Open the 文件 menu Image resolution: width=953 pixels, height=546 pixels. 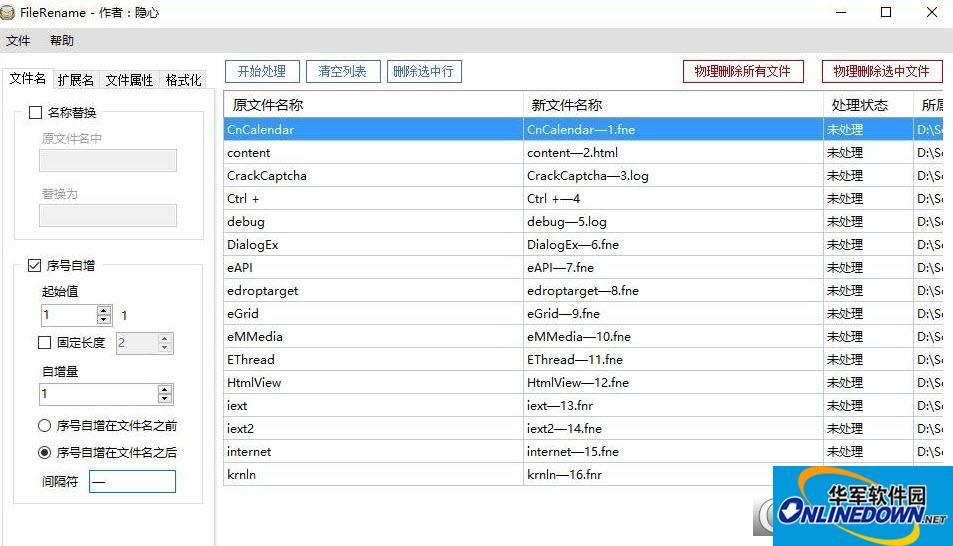(x=18, y=41)
